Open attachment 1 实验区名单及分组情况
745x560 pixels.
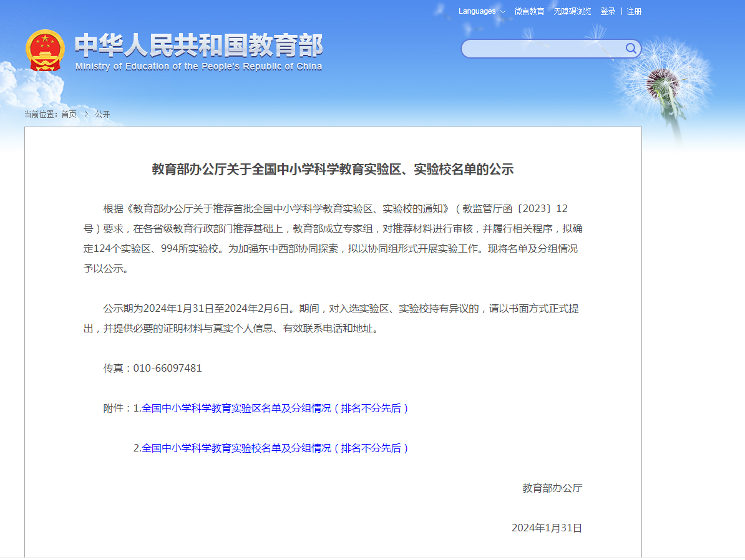click(x=275, y=408)
